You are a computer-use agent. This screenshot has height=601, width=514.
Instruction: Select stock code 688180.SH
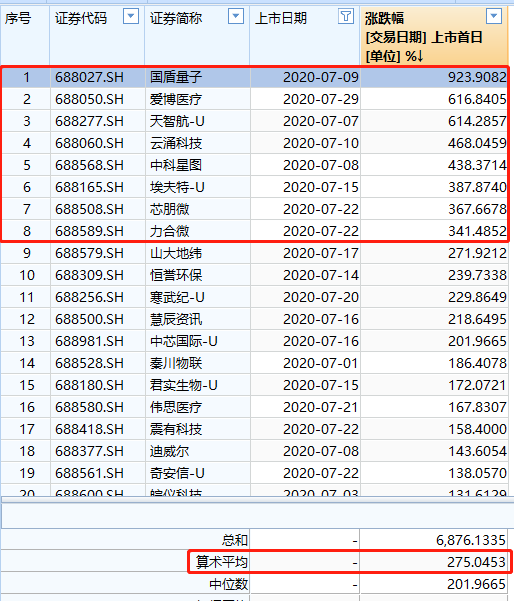click(x=89, y=385)
